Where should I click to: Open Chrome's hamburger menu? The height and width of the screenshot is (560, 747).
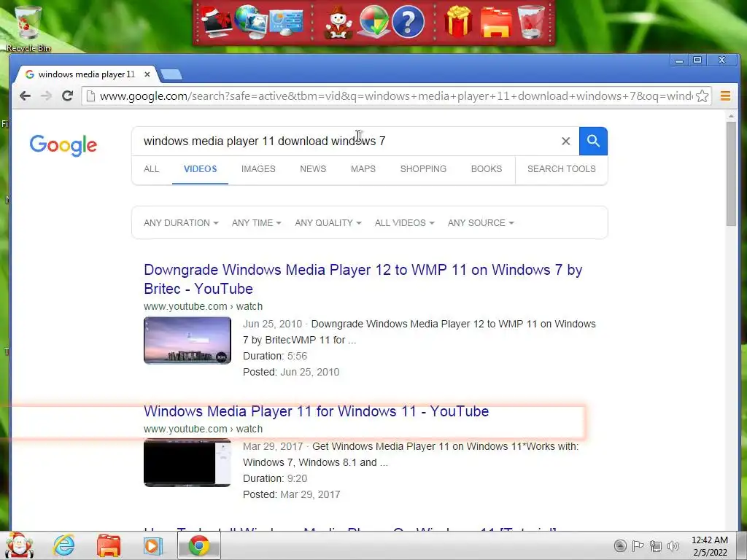726,96
